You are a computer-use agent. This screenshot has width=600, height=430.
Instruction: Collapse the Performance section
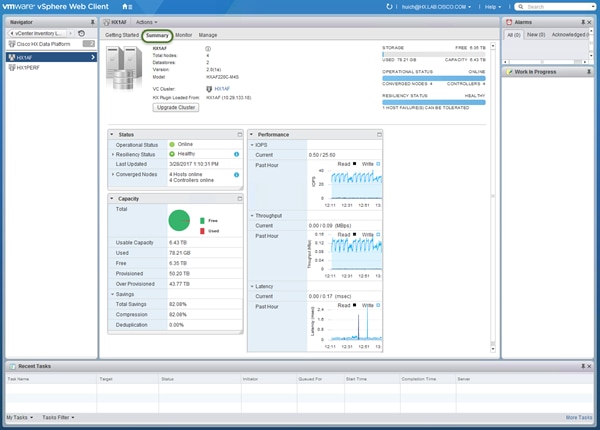[251, 135]
